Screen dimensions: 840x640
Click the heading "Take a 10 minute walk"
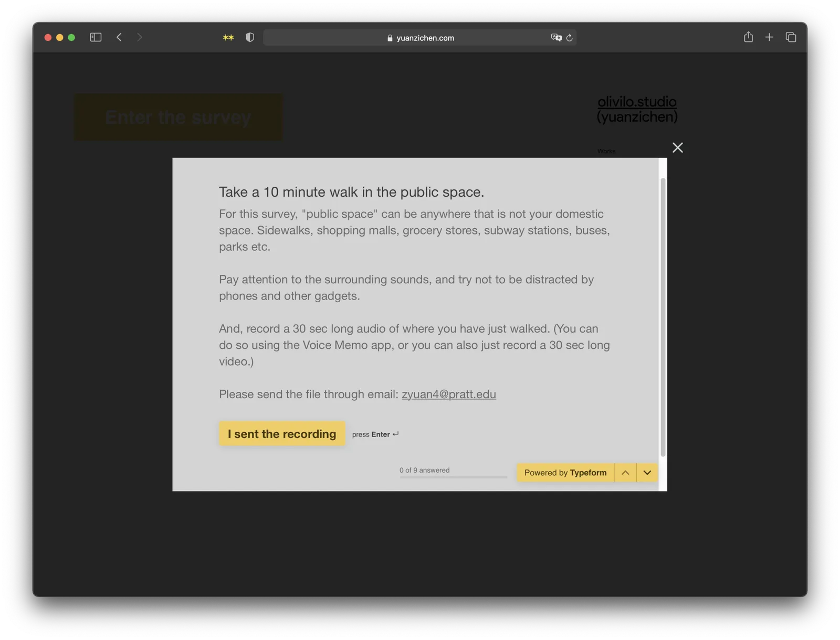[351, 192]
